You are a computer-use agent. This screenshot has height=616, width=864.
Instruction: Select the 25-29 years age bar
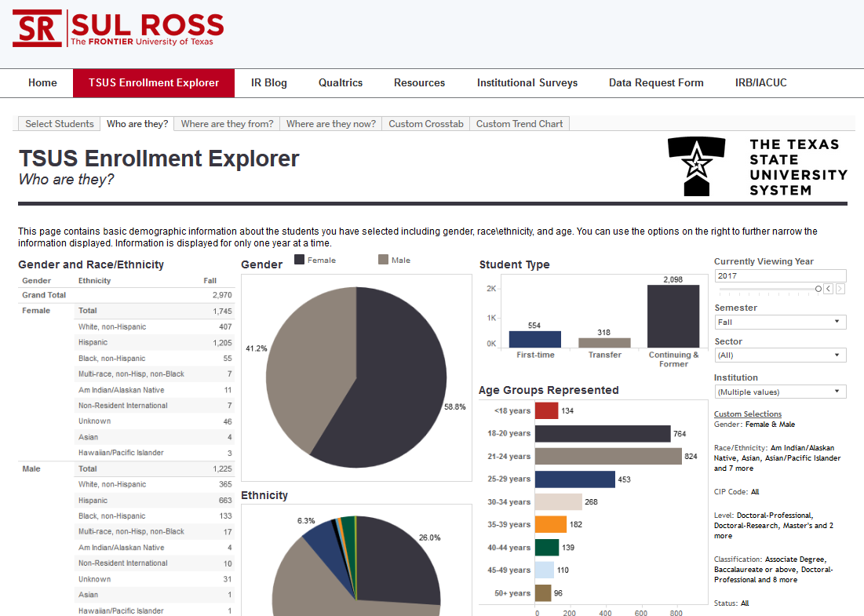[574, 479]
